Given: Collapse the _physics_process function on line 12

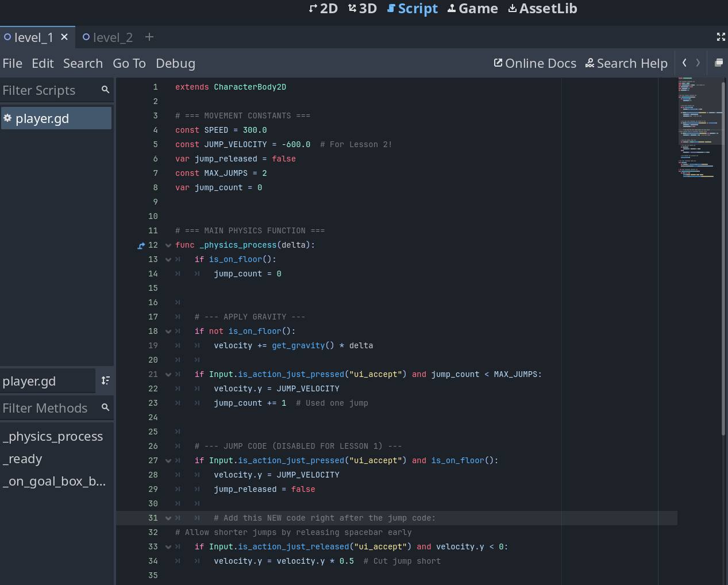Looking at the screenshot, I should coord(168,245).
